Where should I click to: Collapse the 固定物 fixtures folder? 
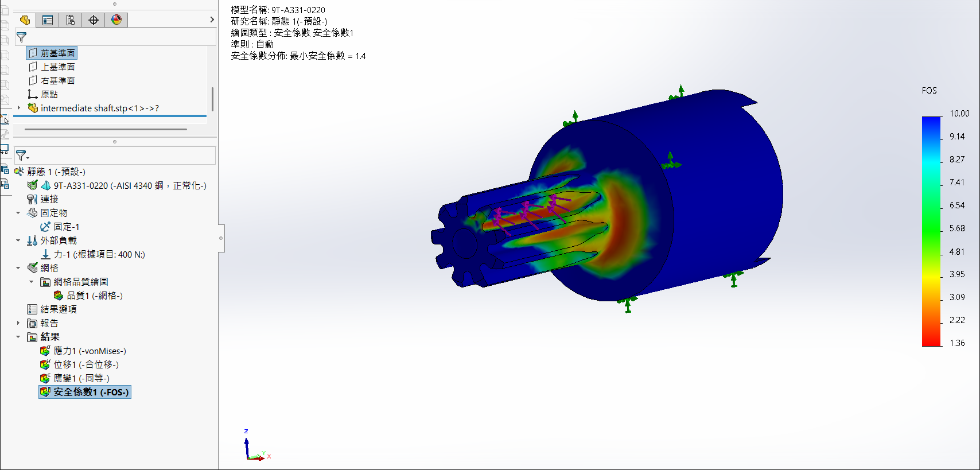pyautogui.click(x=18, y=213)
